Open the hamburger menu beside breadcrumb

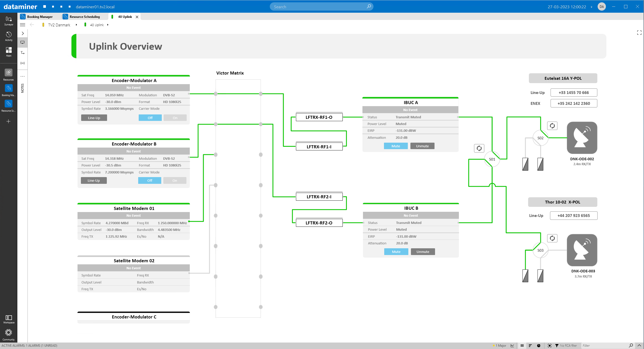click(x=23, y=25)
